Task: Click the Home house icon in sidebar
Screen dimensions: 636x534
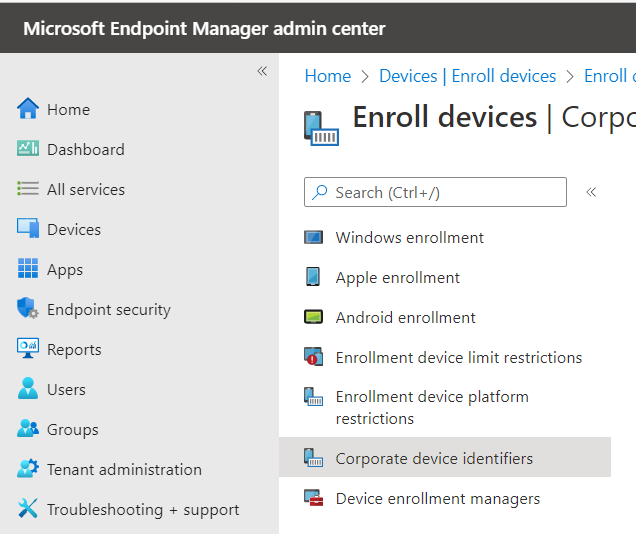Action: click(x=28, y=109)
